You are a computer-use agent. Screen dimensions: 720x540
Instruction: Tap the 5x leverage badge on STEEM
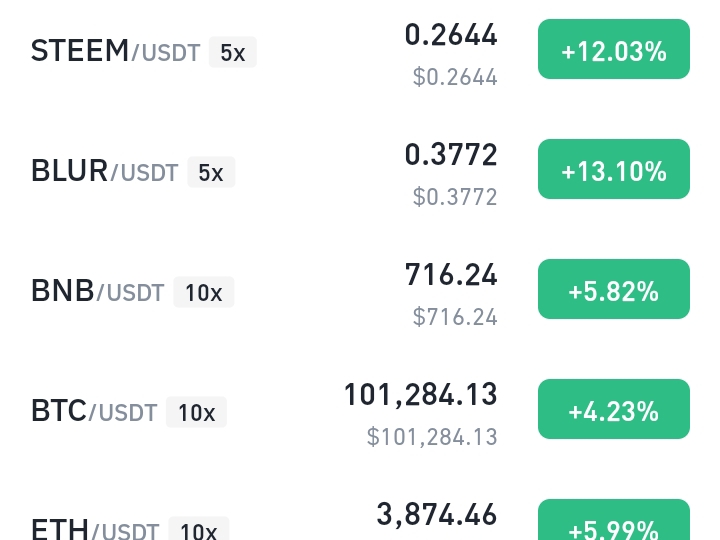tap(233, 52)
